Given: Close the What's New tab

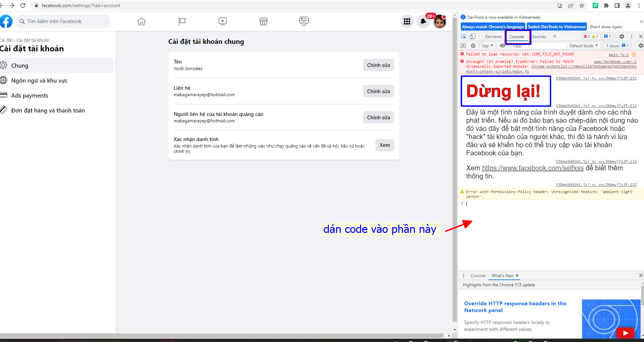Looking at the screenshot, I should [517, 275].
